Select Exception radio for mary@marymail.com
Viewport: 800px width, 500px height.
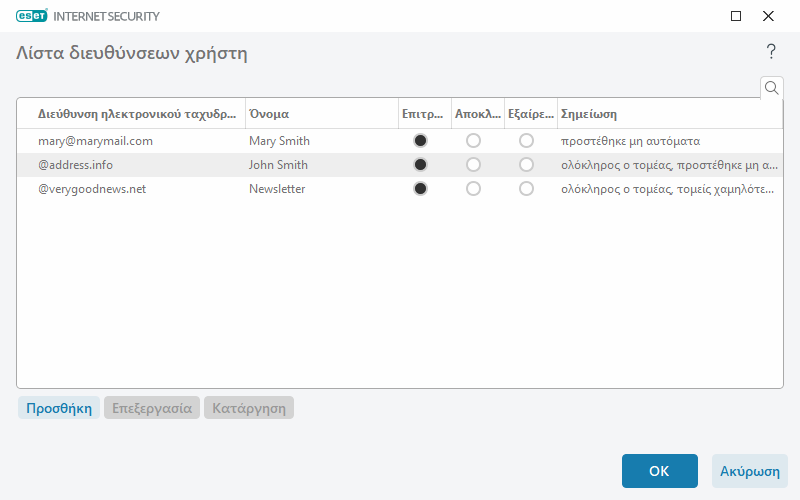click(x=526, y=141)
